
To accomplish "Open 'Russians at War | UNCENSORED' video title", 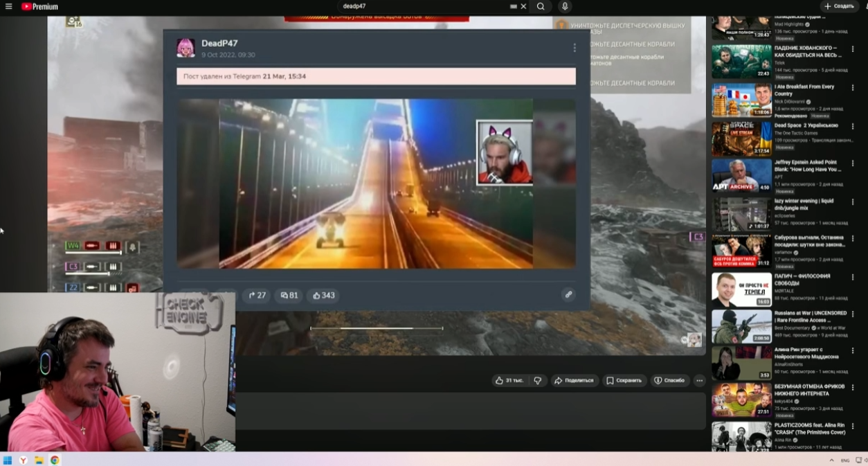I will click(x=811, y=316).
